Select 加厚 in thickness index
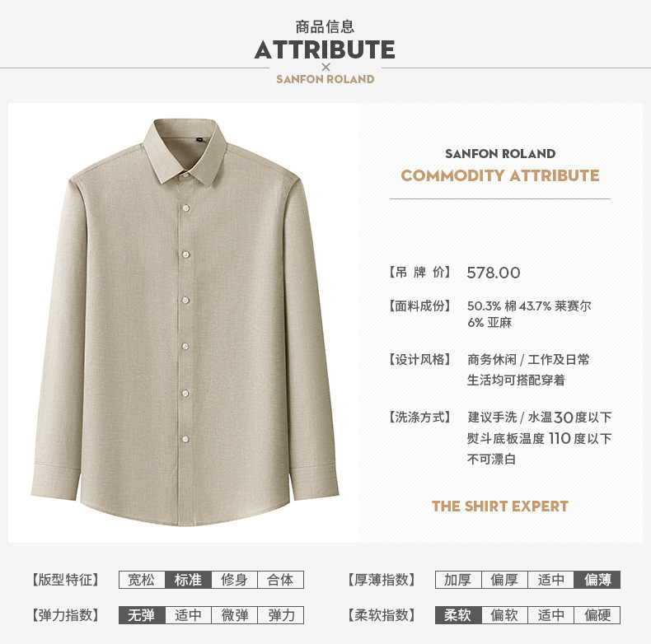Image resolution: width=651 pixels, height=644 pixels. [458, 580]
